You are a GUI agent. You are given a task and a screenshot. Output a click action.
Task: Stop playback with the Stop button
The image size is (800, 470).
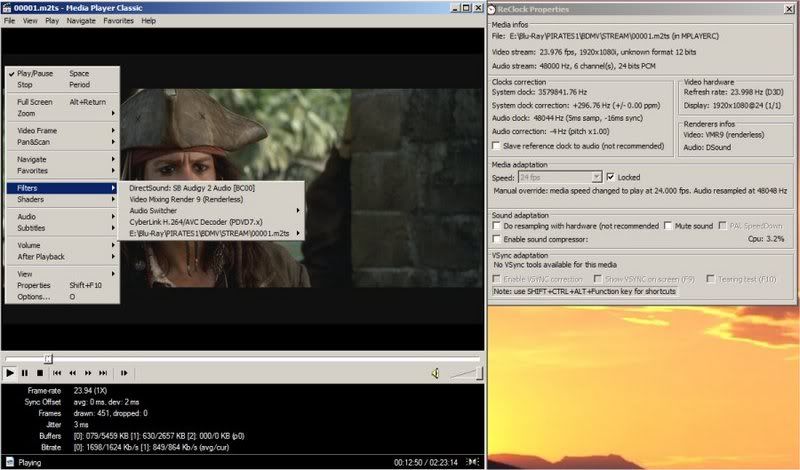(x=40, y=373)
